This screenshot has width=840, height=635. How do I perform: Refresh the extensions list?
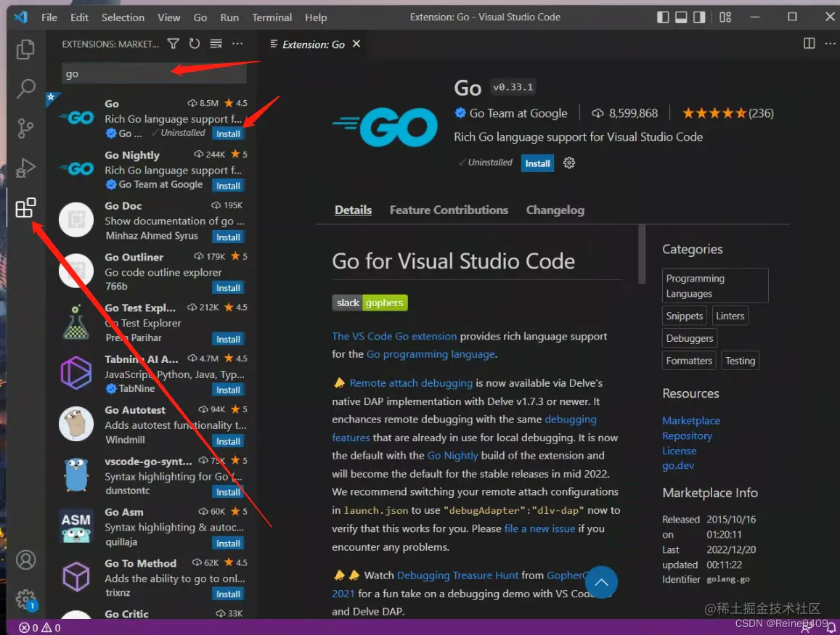click(195, 44)
